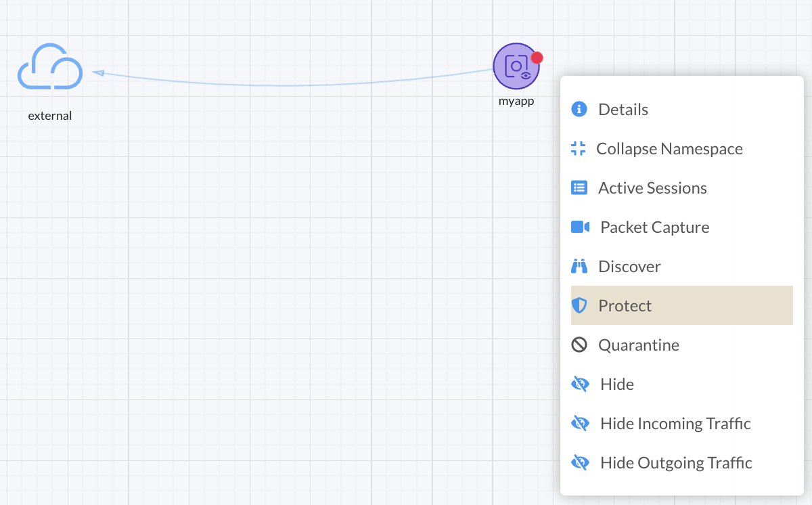812x505 pixels.
Task: Toggle the crossed-eye icon beside Hide
Action: (580, 384)
